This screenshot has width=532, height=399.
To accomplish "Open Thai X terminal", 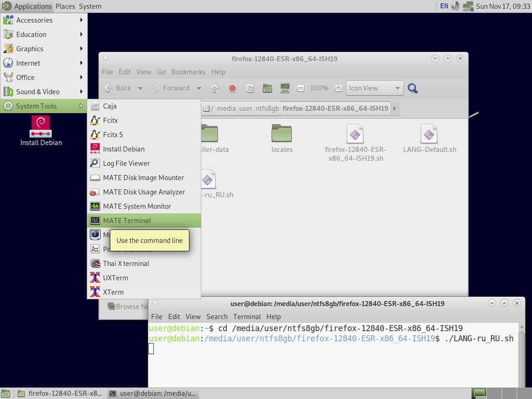I will point(144,264).
